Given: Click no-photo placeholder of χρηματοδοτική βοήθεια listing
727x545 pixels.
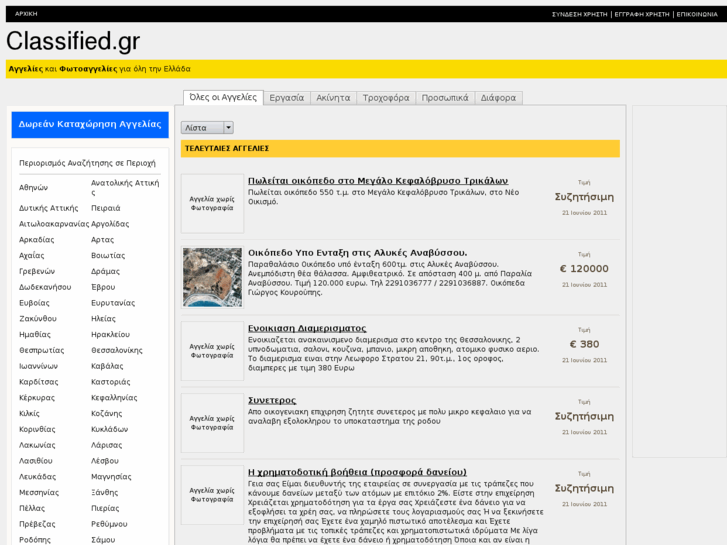Looking at the screenshot, I should tap(212, 495).
